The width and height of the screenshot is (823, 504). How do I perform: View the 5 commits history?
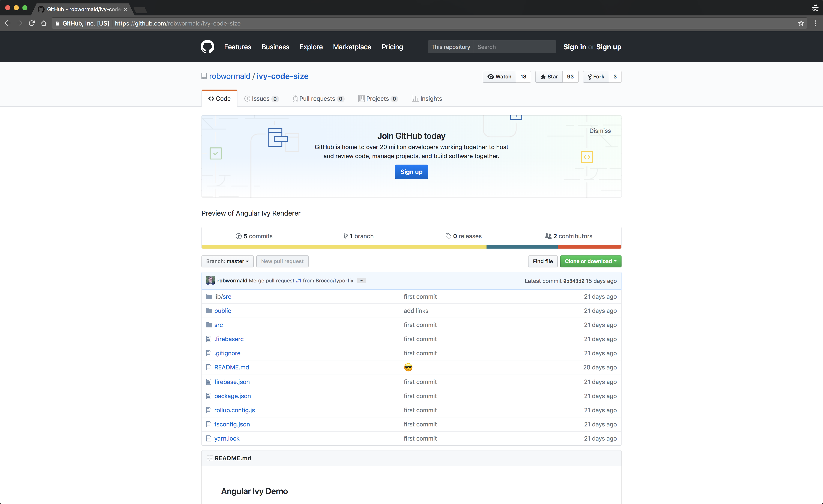click(x=254, y=236)
